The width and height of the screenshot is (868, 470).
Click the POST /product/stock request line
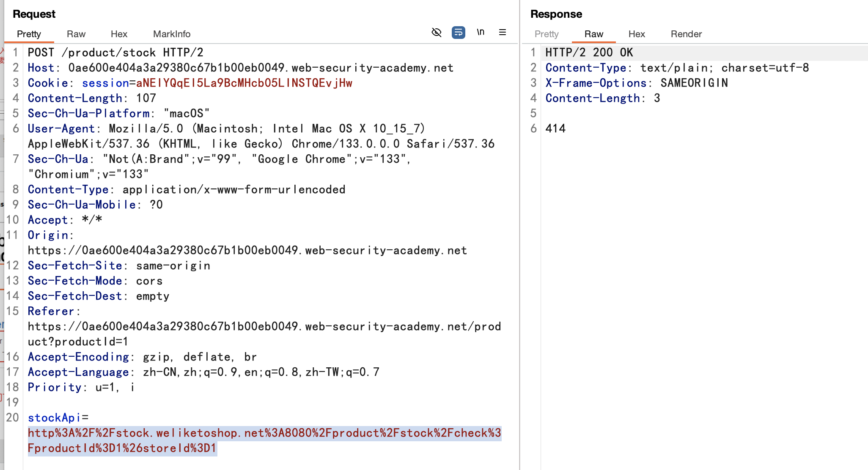[x=115, y=53]
